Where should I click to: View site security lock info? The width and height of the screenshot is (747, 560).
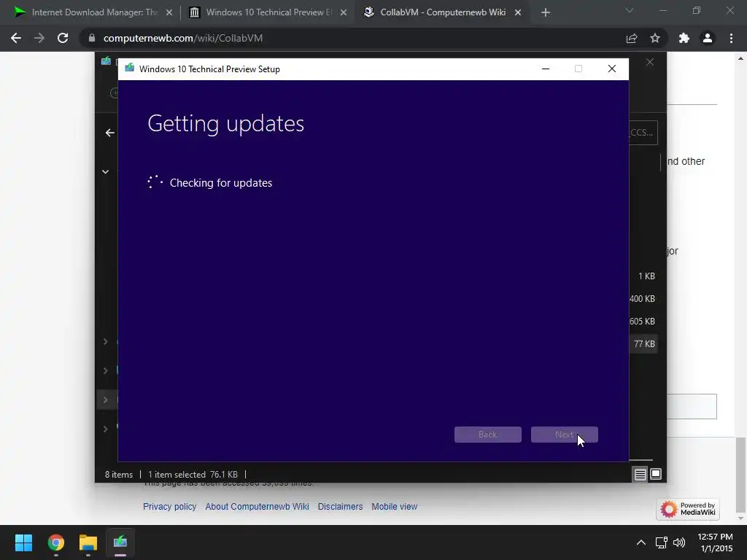[x=92, y=38]
